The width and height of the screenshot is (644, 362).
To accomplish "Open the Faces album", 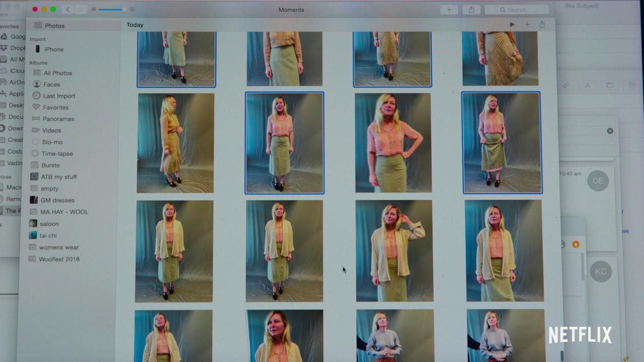I will click(51, 84).
